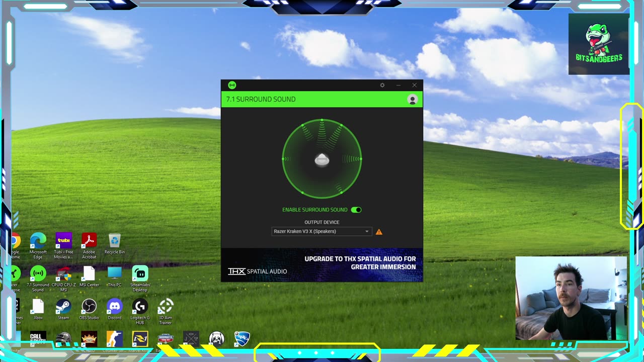This screenshot has width=644, height=362.
Task: Click the OUTPUT DEVICE label
Action: [322, 222]
